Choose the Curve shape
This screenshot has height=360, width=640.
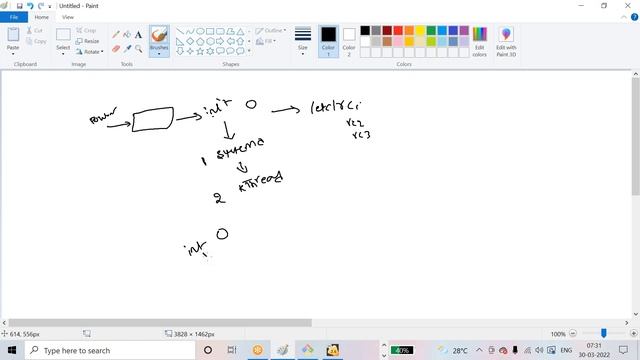click(x=190, y=31)
